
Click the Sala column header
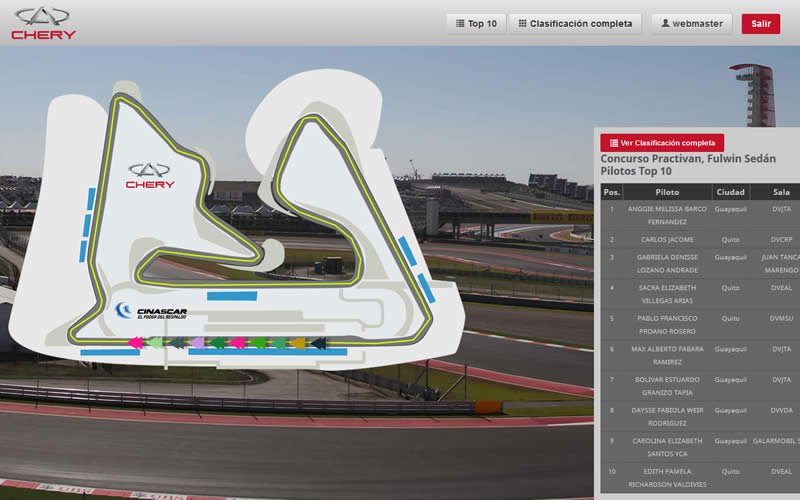[780, 192]
